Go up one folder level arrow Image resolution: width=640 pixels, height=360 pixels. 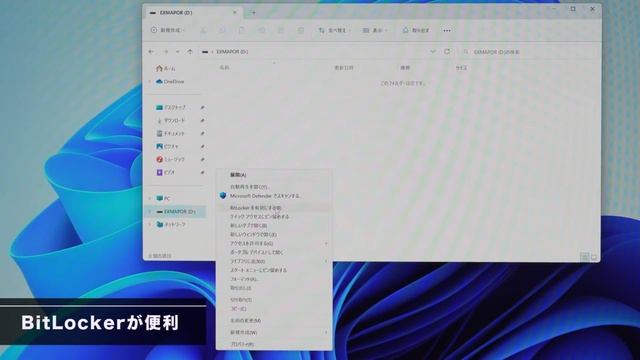[x=190, y=52]
